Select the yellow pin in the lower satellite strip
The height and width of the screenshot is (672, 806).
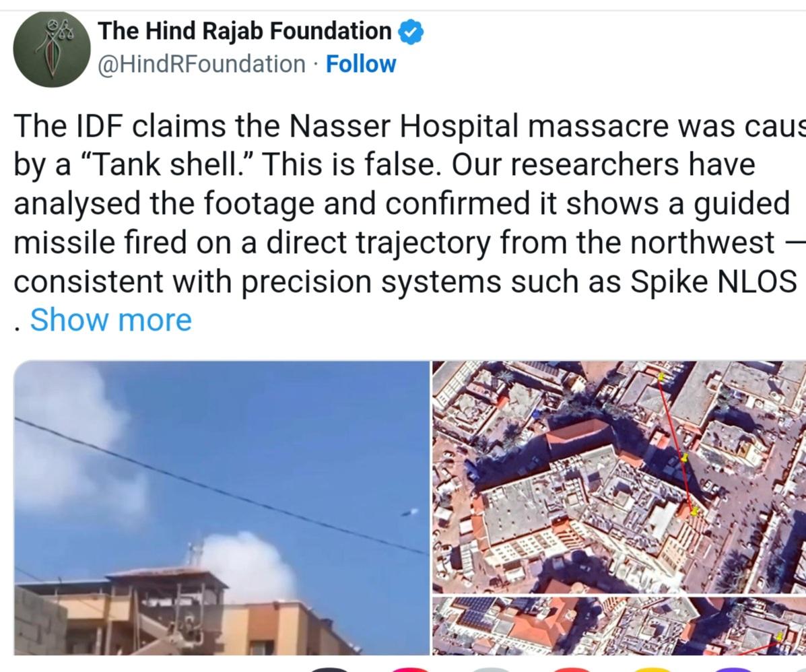point(780,637)
